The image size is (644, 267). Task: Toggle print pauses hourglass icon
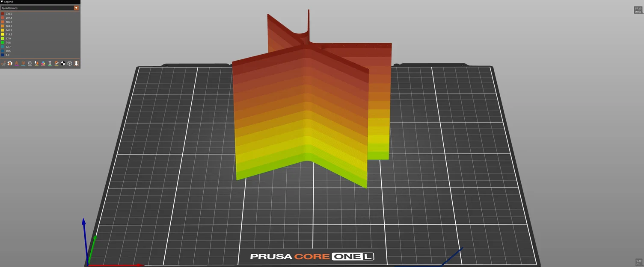[x=50, y=63]
